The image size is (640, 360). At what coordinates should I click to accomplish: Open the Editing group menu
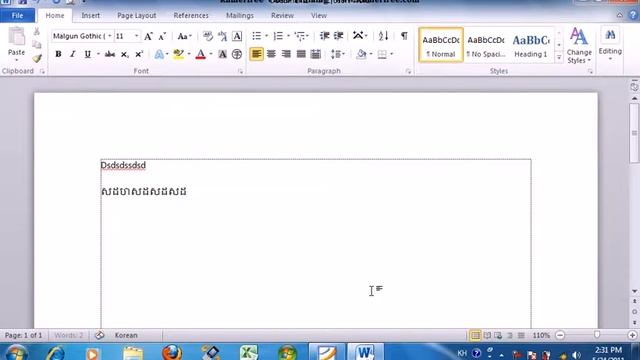(x=610, y=45)
